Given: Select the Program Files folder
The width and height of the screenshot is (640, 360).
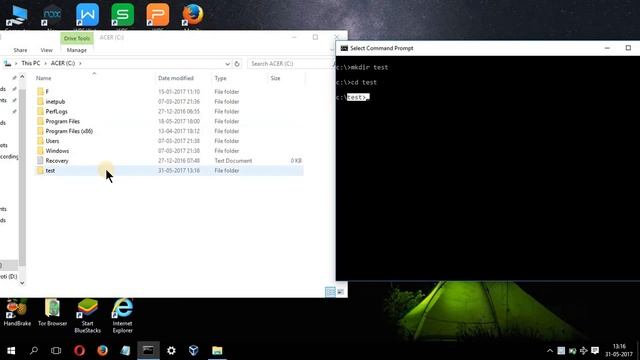Looking at the screenshot, I should coord(169,121).
